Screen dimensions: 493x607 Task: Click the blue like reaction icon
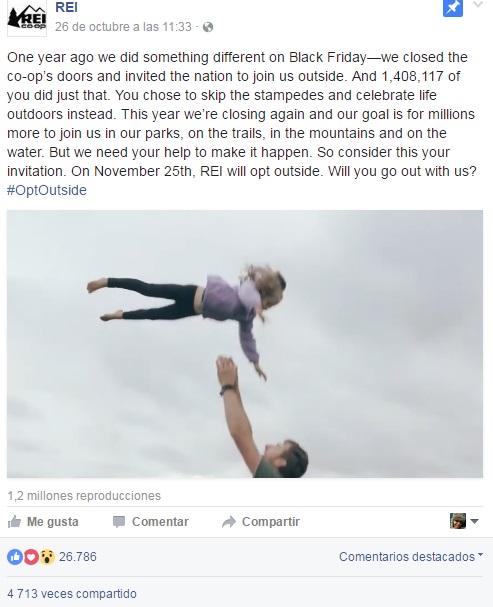point(15,557)
